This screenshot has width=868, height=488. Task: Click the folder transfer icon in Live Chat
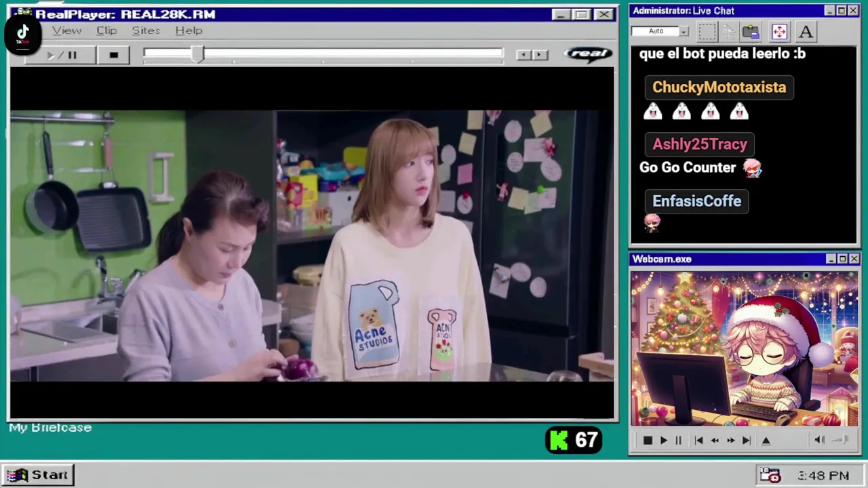coord(751,31)
